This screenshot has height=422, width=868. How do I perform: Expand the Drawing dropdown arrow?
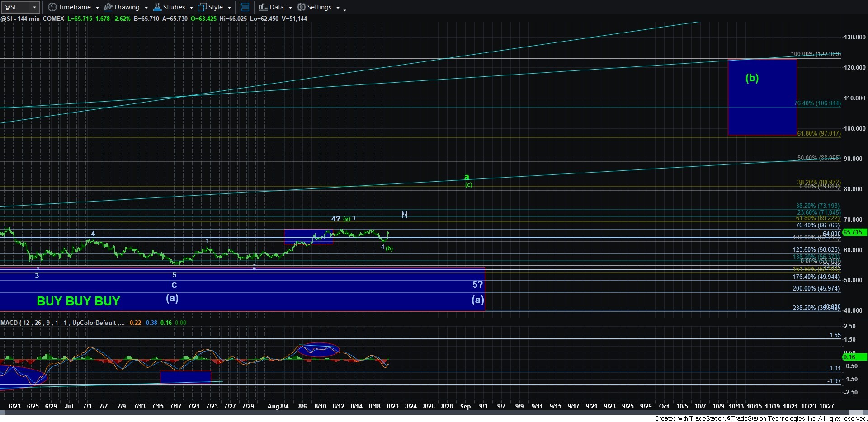click(146, 8)
